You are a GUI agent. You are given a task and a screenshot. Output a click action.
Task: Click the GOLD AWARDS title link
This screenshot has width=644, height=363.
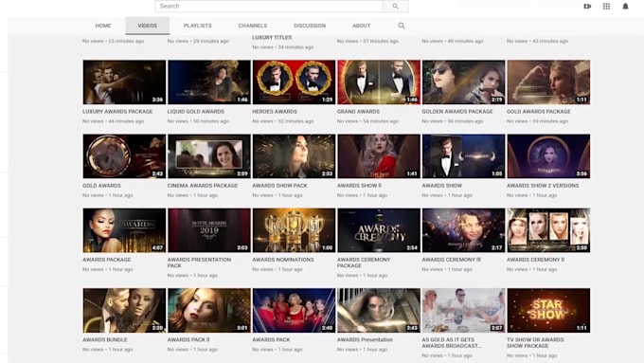point(102,186)
